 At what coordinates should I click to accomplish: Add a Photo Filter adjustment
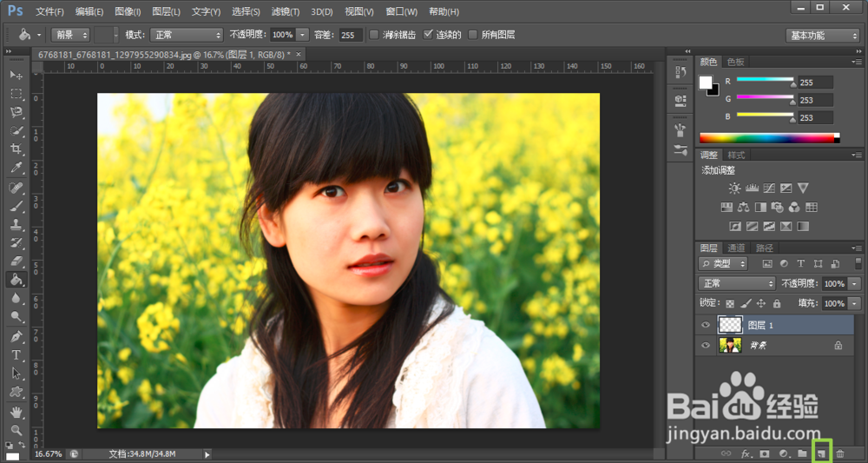(x=777, y=208)
